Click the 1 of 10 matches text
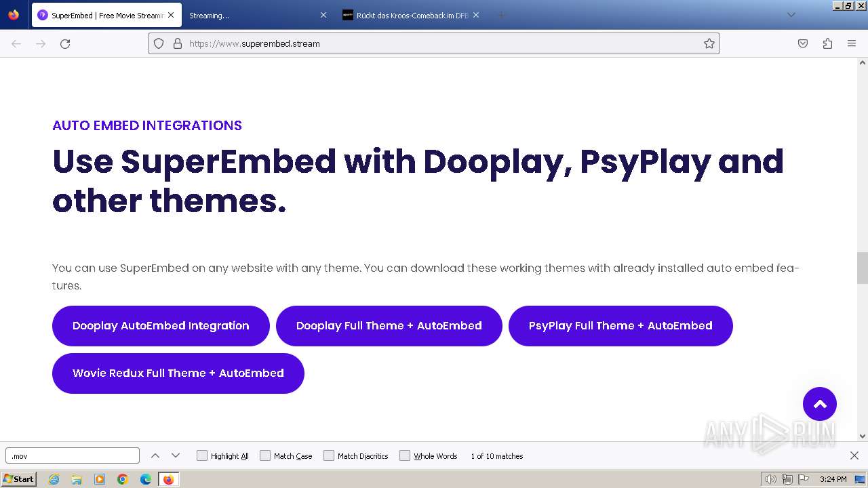Viewport: 868px width, 488px height. click(x=497, y=456)
